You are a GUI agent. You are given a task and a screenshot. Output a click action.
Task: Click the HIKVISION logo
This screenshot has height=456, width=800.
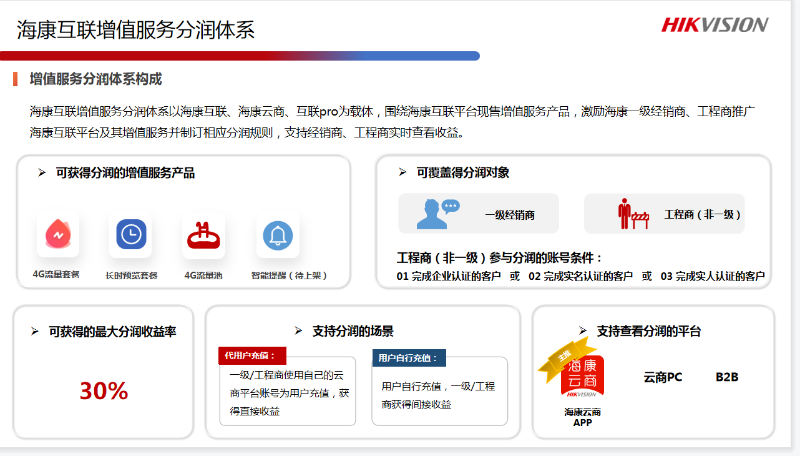[x=714, y=25]
